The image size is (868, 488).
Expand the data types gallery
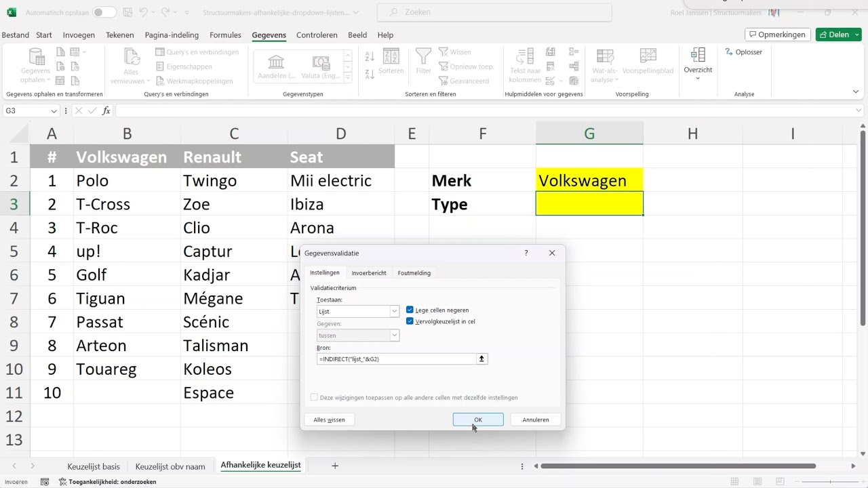coord(349,78)
